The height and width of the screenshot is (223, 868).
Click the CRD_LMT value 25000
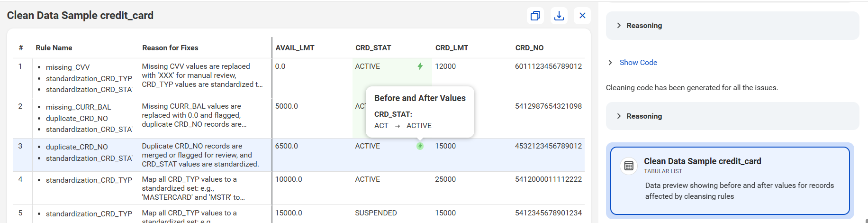[x=445, y=179]
